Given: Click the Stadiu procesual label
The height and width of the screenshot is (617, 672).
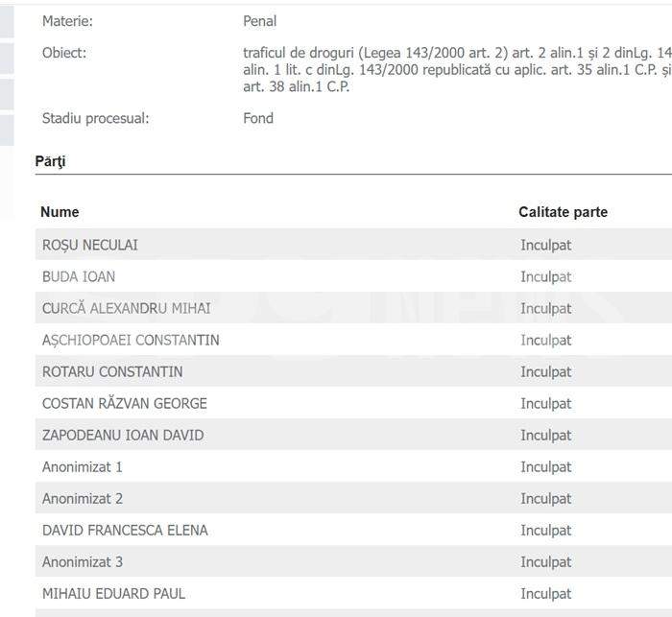Looking at the screenshot, I should (96, 118).
